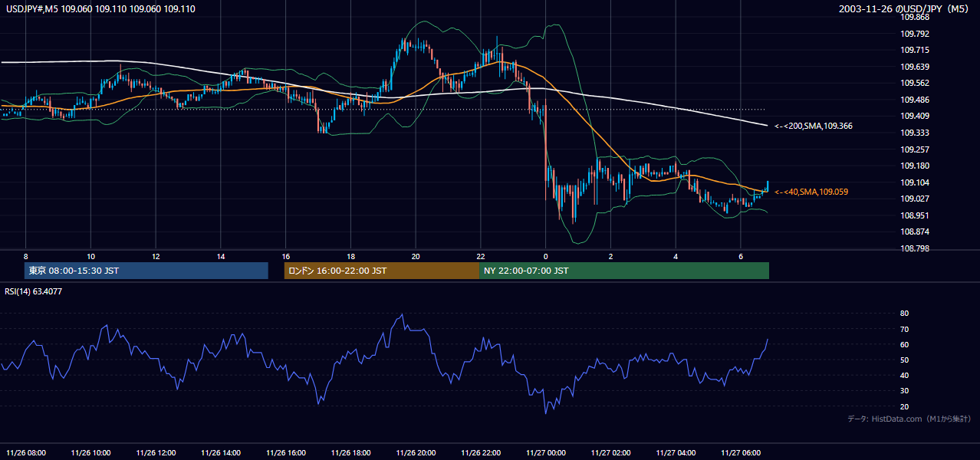Click the 40,SMA,109.059 indicator label
Viewport: 980px width, 460px height.
click(x=811, y=192)
